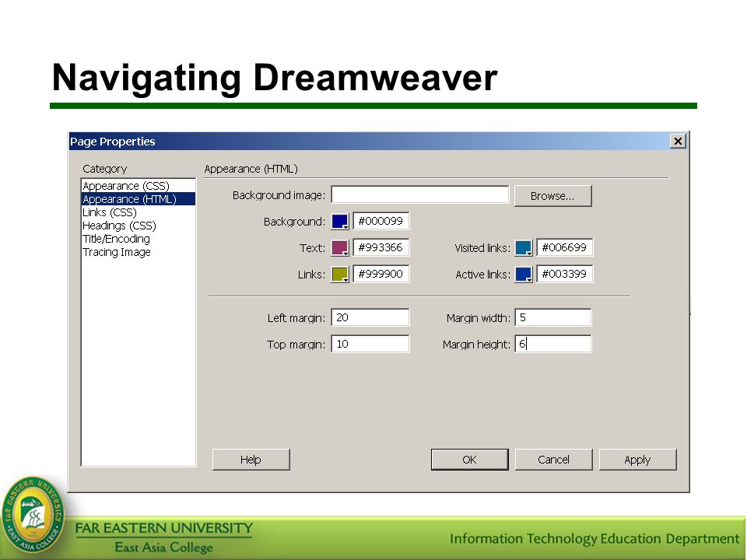The width and height of the screenshot is (747, 560).
Task: Close the Page Properties dialog
Action: 678,141
